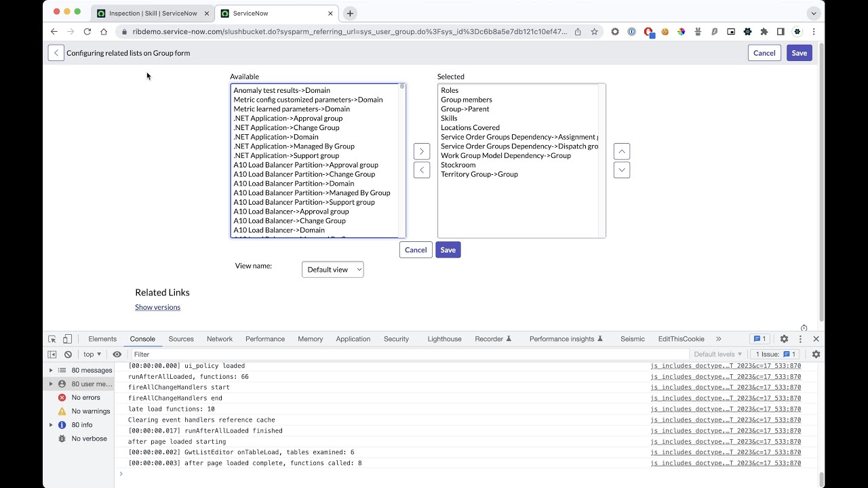Click Cancel below the slushbucket lists
The image size is (868, 488).
pyautogui.click(x=416, y=250)
